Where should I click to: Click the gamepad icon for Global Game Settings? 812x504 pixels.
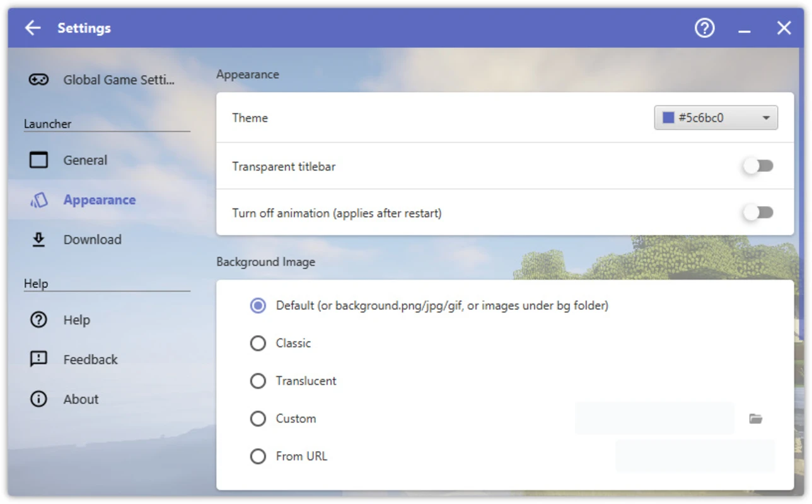pyautogui.click(x=38, y=80)
